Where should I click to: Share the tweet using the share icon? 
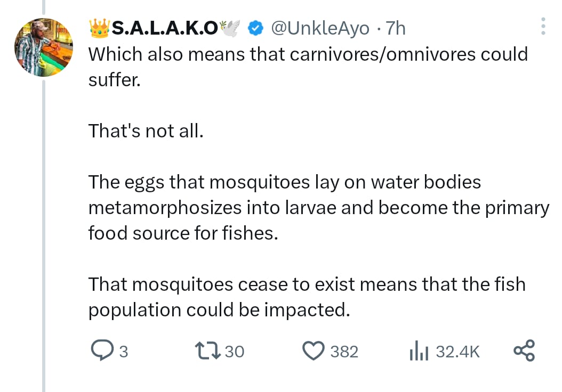[x=524, y=350]
